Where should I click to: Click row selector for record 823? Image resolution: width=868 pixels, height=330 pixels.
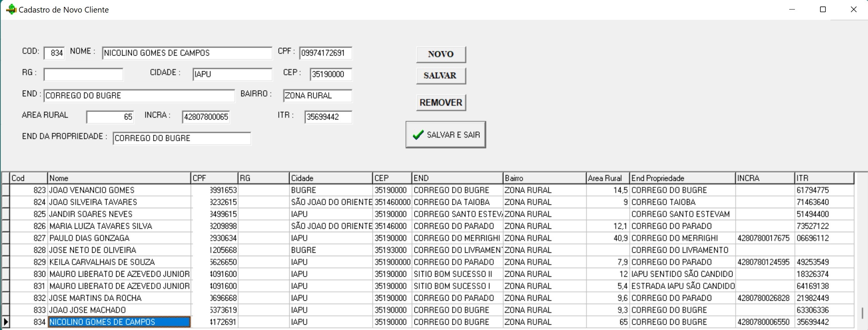point(5,190)
